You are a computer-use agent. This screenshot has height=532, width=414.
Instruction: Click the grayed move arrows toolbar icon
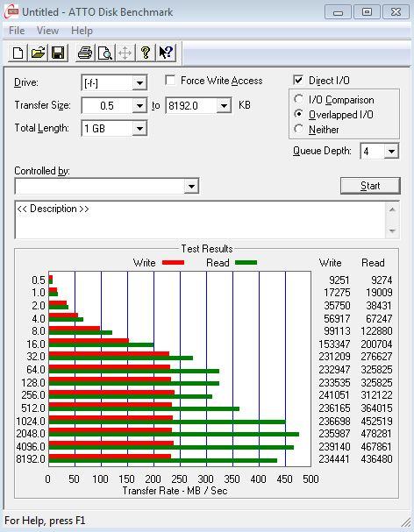(x=125, y=53)
